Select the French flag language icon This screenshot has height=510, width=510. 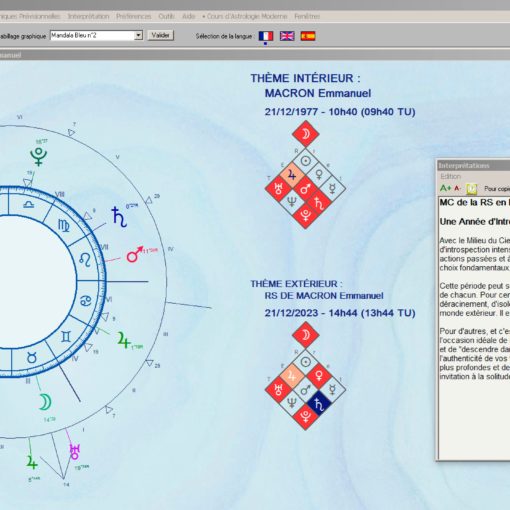click(266, 36)
